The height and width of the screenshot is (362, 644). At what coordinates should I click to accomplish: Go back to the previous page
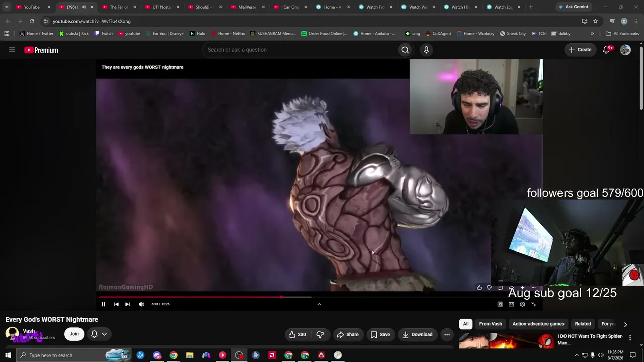(x=8, y=21)
